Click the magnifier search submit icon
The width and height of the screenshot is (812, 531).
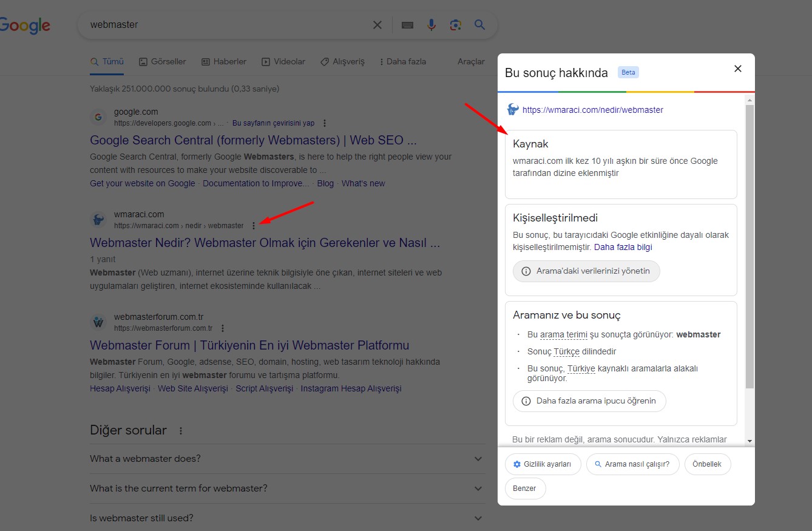(480, 25)
